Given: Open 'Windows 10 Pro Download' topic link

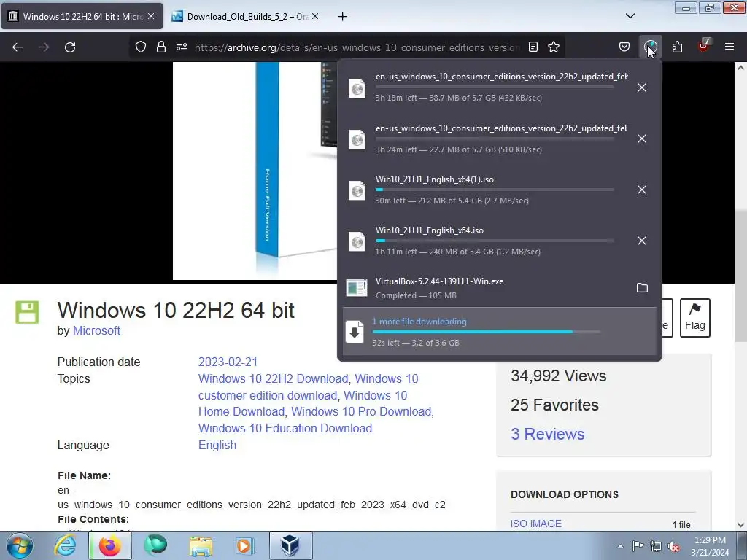Looking at the screenshot, I should coord(361,411).
